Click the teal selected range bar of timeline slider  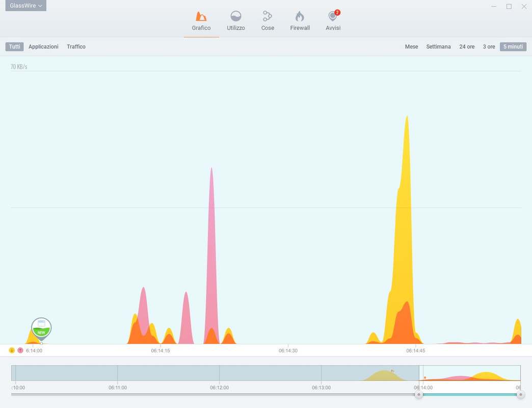469,394
